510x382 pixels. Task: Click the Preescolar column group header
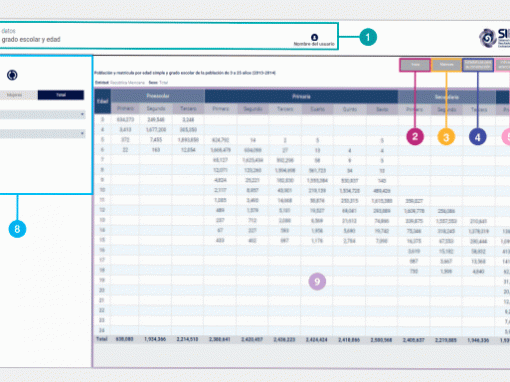click(x=158, y=96)
